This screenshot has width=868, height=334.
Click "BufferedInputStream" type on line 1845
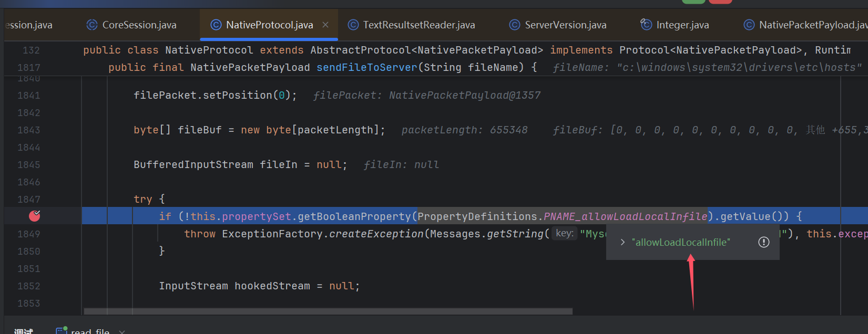[x=193, y=165]
